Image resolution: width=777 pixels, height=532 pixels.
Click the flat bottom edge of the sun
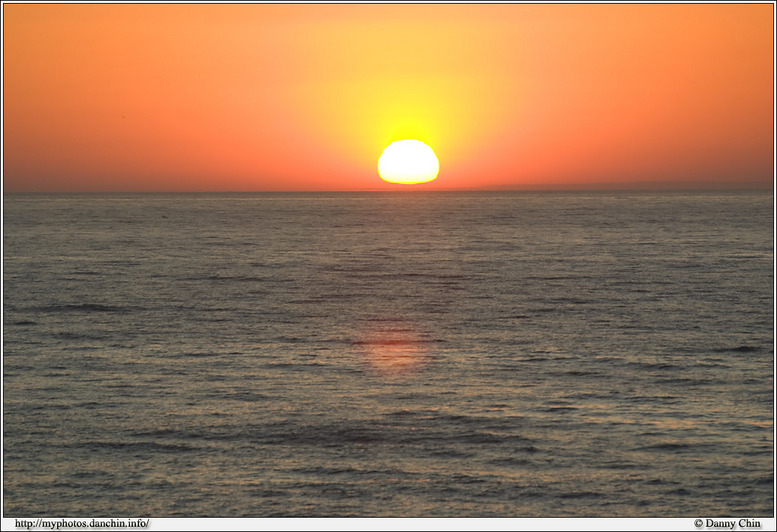(408, 182)
